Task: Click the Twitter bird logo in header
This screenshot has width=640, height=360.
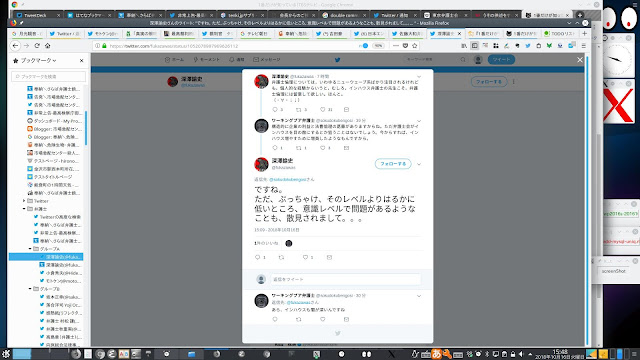Action: (x=338, y=60)
